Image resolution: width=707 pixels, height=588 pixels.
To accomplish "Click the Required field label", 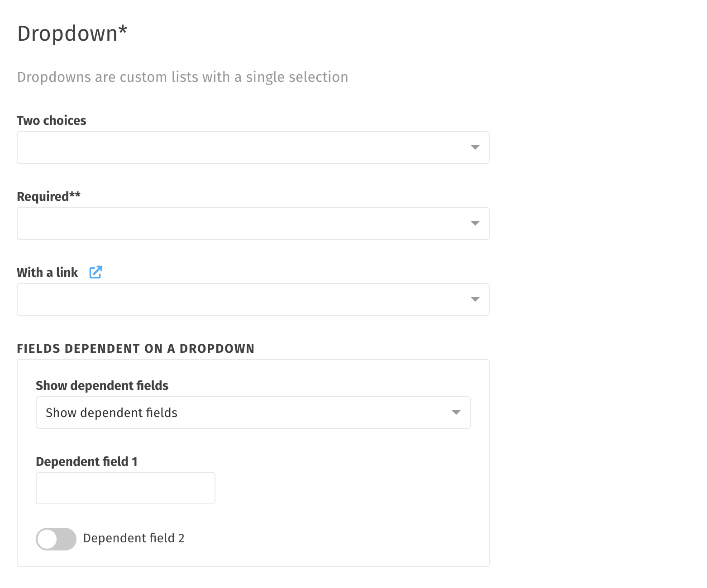I will point(48,196).
